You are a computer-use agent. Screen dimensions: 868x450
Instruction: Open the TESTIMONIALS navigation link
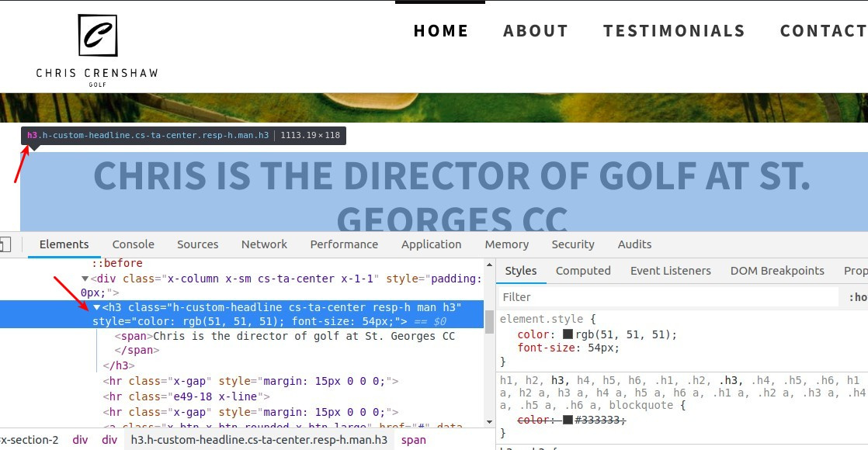pyautogui.click(x=674, y=30)
